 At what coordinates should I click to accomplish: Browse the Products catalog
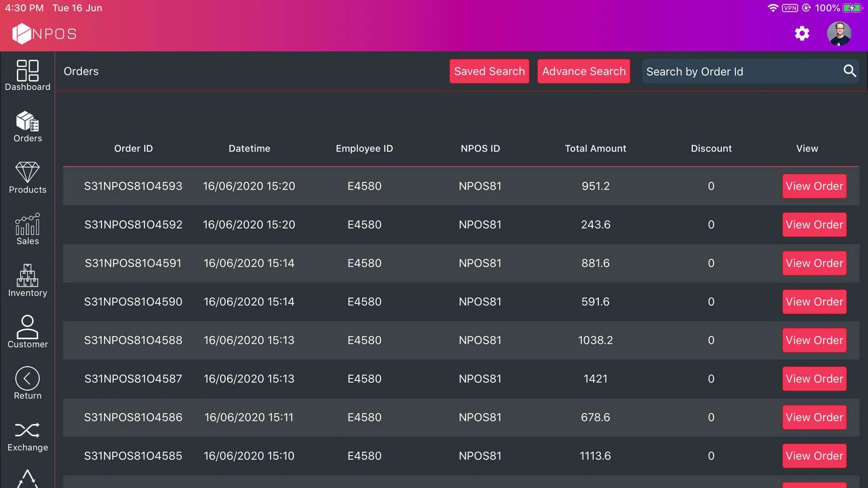(x=28, y=177)
